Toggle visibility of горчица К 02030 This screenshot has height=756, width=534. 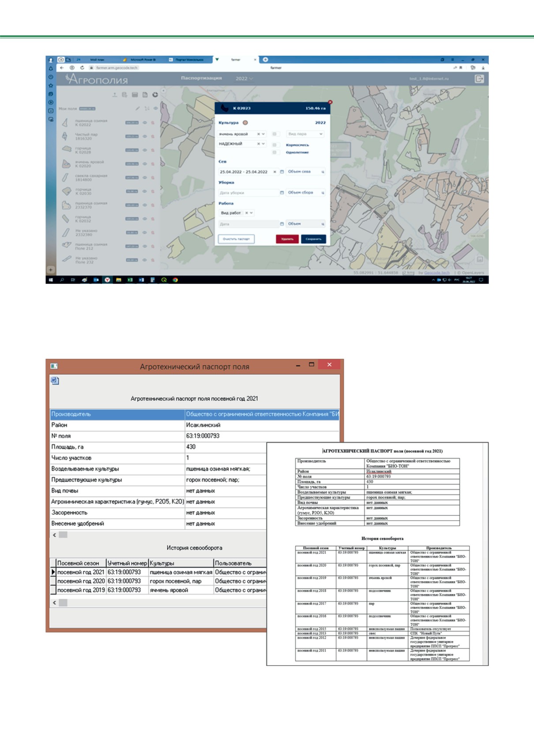click(145, 191)
